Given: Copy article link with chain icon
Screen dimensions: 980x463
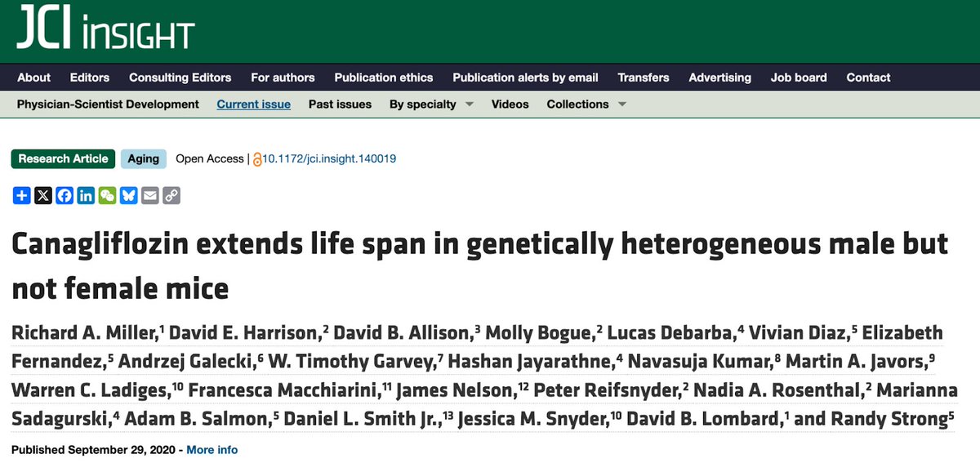Looking at the screenshot, I should click(171, 195).
